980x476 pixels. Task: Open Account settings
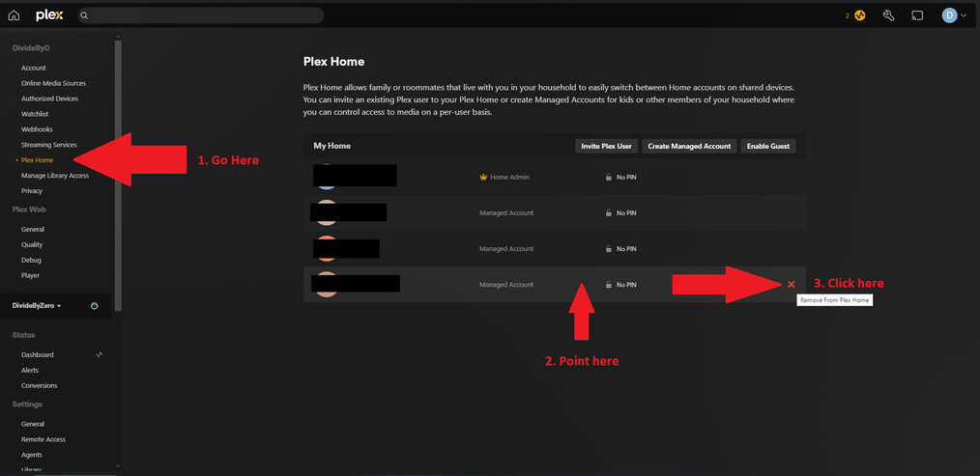coord(34,69)
